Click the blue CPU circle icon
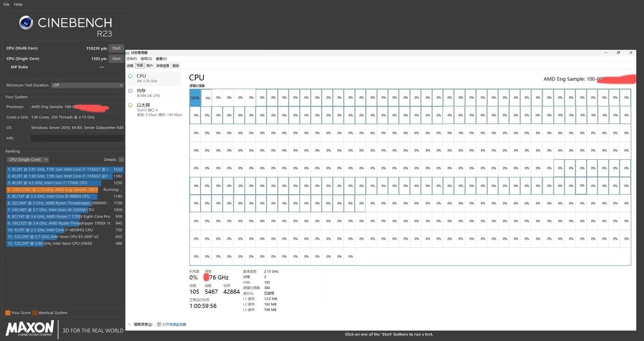Image resolution: width=644 pixels, height=341 pixels. [130, 76]
